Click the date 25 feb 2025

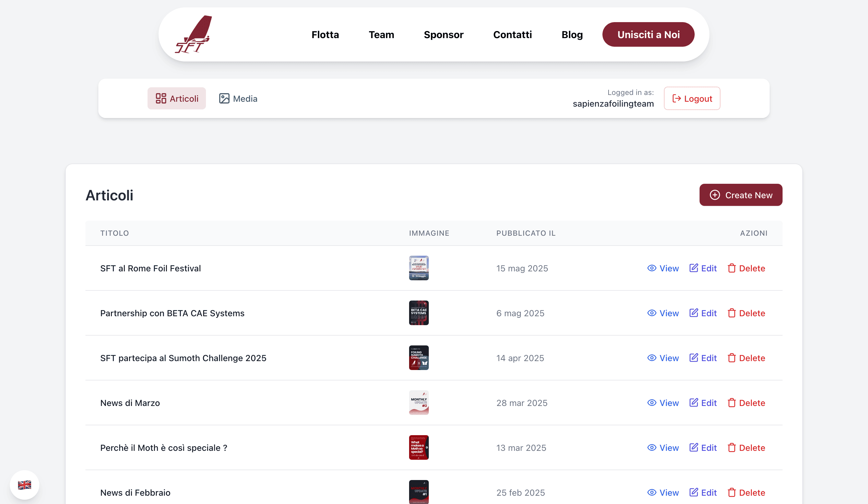pyautogui.click(x=521, y=492)
